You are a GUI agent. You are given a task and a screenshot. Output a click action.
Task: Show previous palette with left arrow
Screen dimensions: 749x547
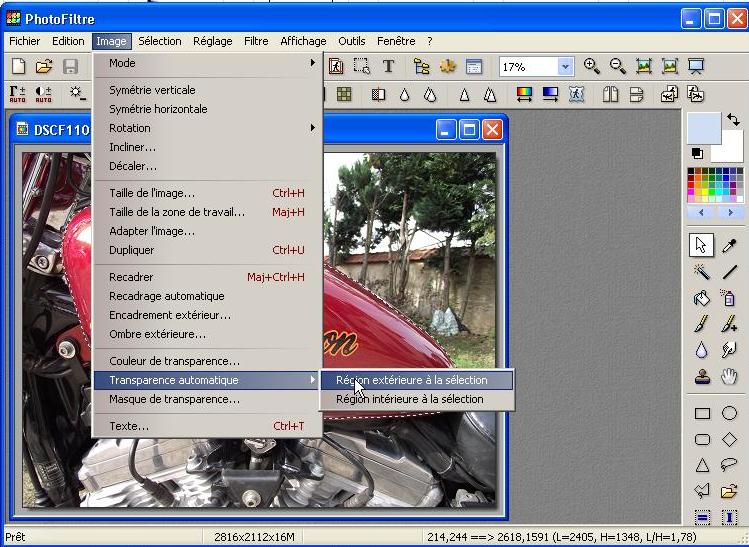[701, 213]
